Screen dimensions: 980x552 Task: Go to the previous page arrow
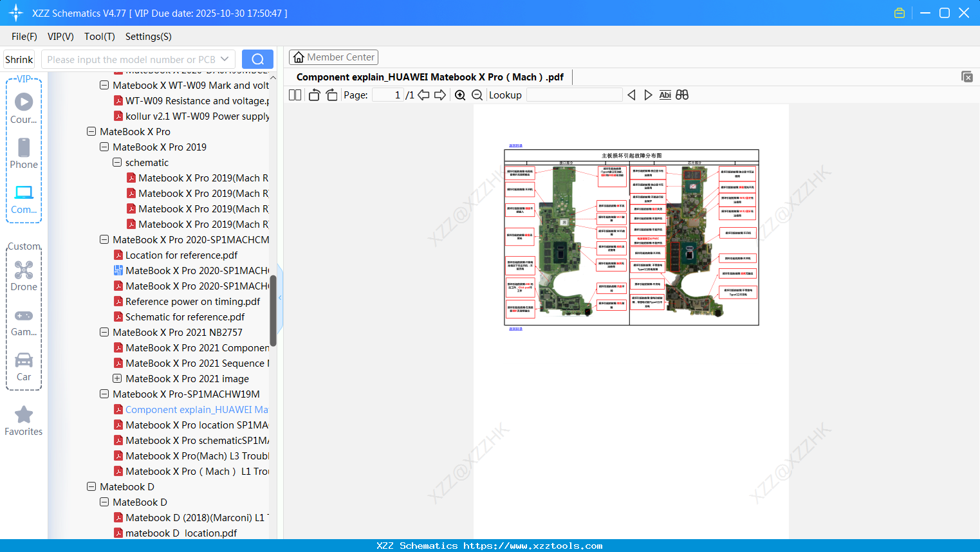pos(423,95)
